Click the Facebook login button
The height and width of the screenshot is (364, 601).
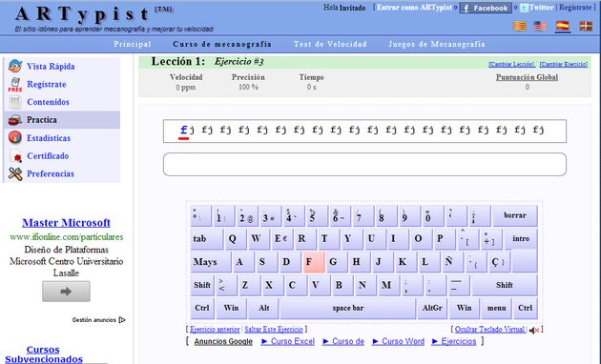486,8
